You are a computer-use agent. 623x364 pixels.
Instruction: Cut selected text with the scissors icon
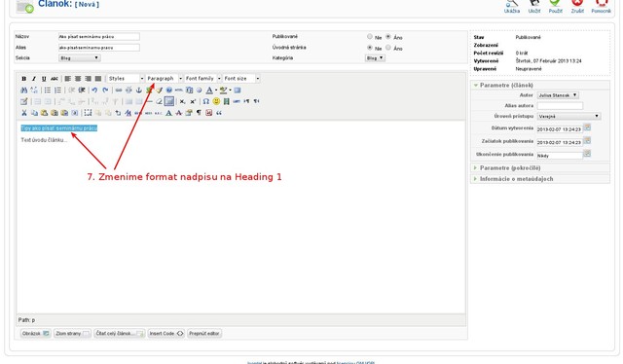[x=23, y=113]
